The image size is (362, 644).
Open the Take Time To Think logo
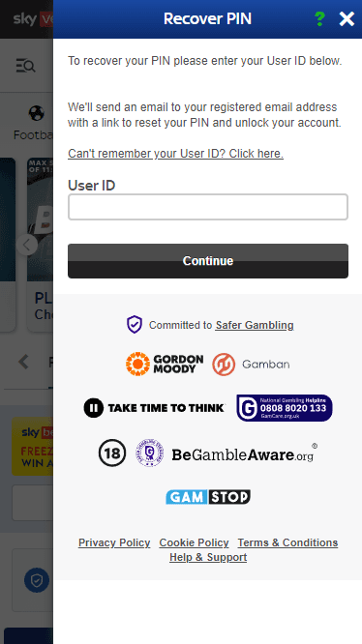pyautogui.click(x=154, y=408)
